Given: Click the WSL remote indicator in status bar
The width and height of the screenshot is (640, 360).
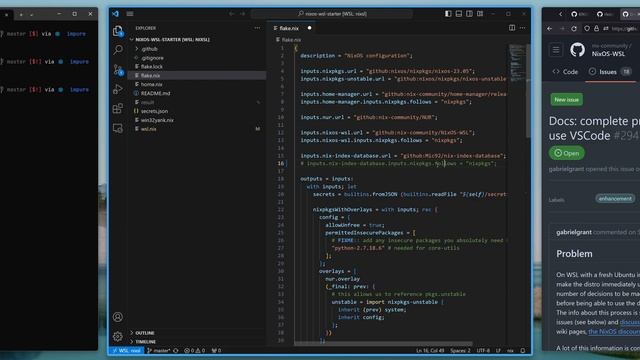Looking at the screenshot, I should click(127, 350).
